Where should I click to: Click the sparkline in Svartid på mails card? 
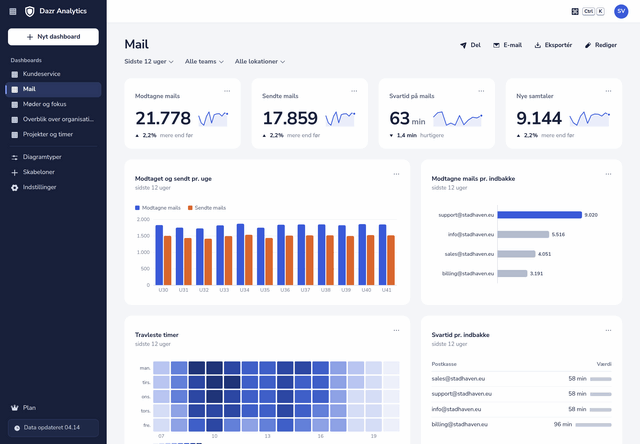(458, 118)
